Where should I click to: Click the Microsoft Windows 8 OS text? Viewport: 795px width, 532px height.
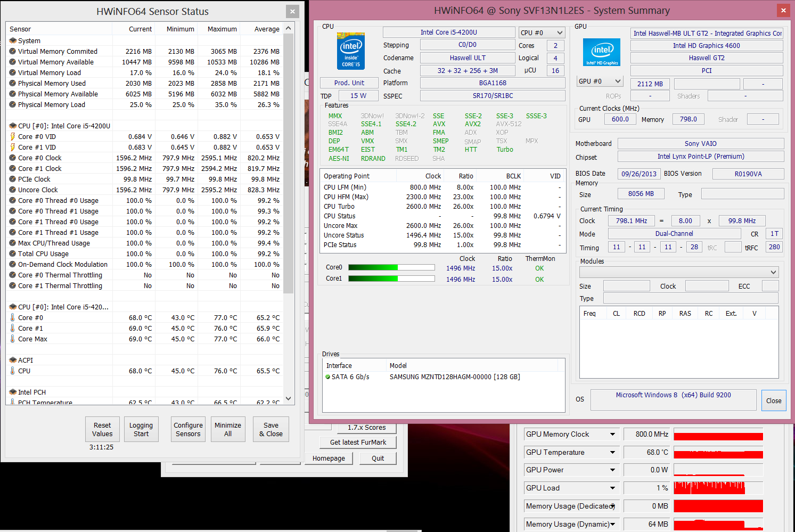(673, 395)
